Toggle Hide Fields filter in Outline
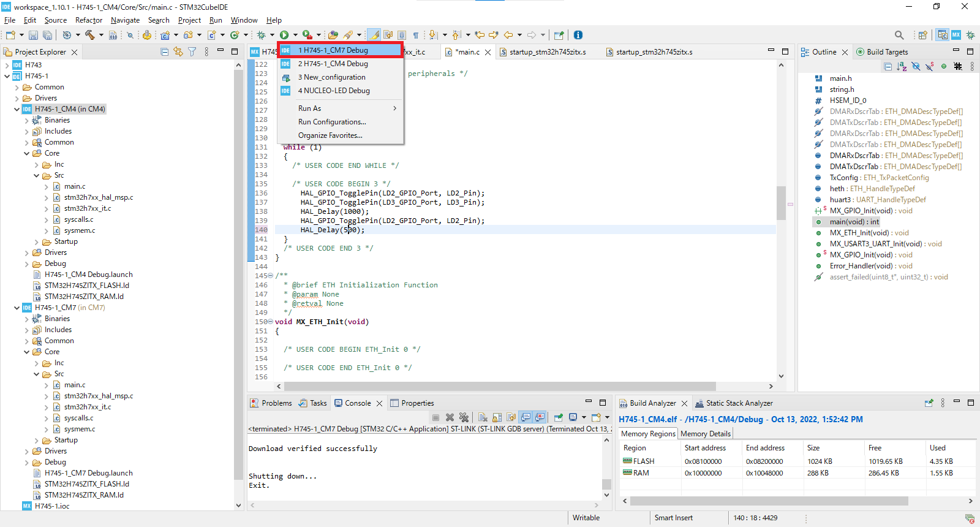Screen dimensions: 980x527 [x=916, y=66]
